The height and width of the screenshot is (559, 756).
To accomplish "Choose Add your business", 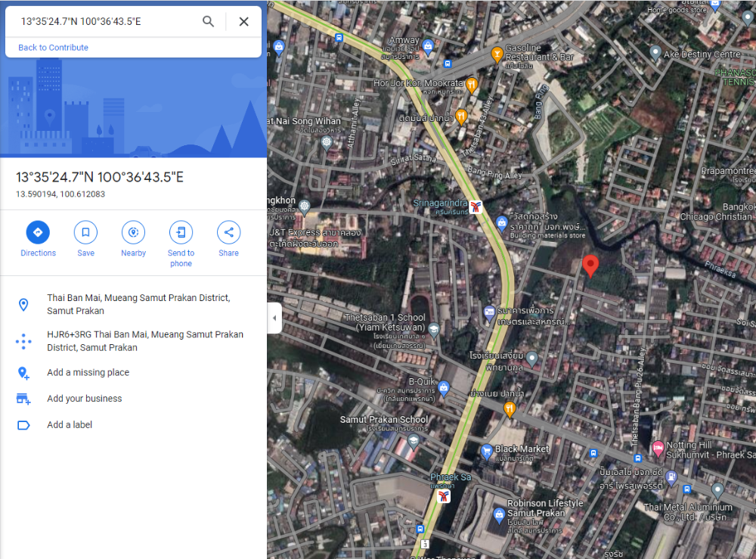I will click(x=134, y=399).
